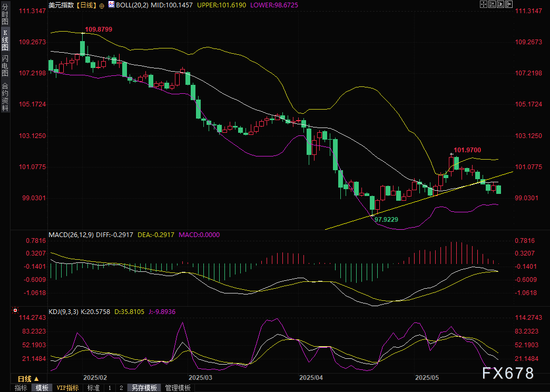Click the 指标 tab in bottom bar
Viewport: 550px width, 392px height.
(x=21, y=388)
